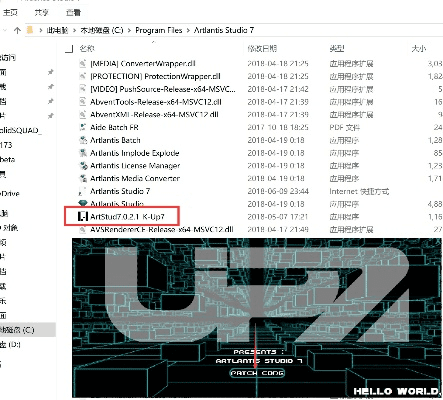The image size is (443, 400).
Task: Select file name ArtStud7.0.2.1 K-Up7
Action: 127,217
